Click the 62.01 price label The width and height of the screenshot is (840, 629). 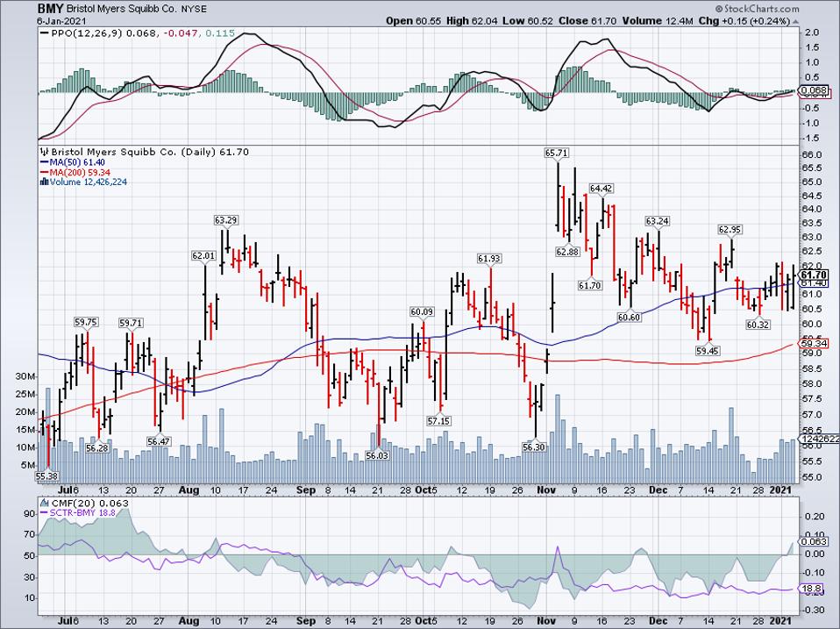click(203, 256)
